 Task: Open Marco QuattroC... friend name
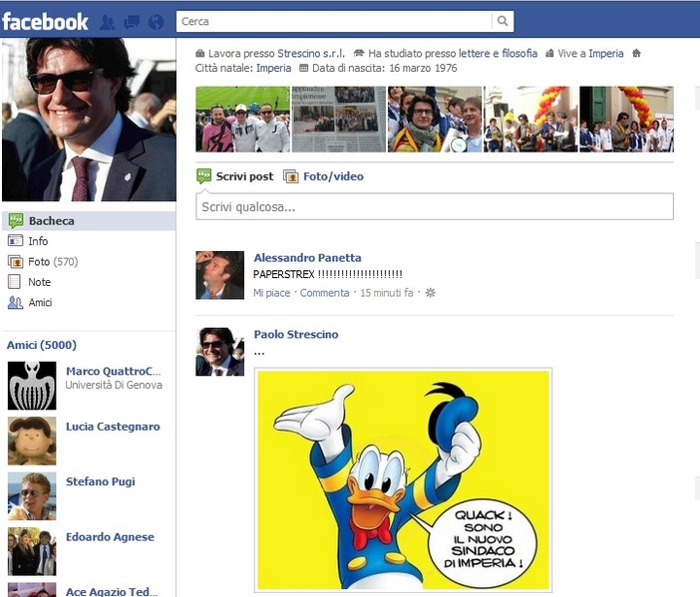[x=114, y=371]
